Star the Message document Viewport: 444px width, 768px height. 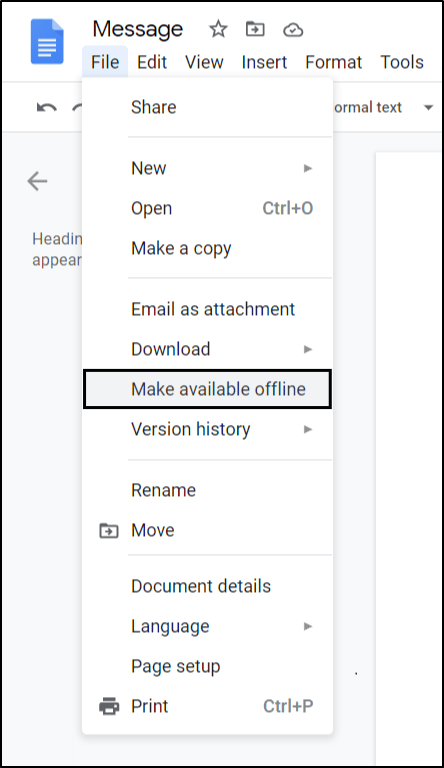click(x=218, y=29)
